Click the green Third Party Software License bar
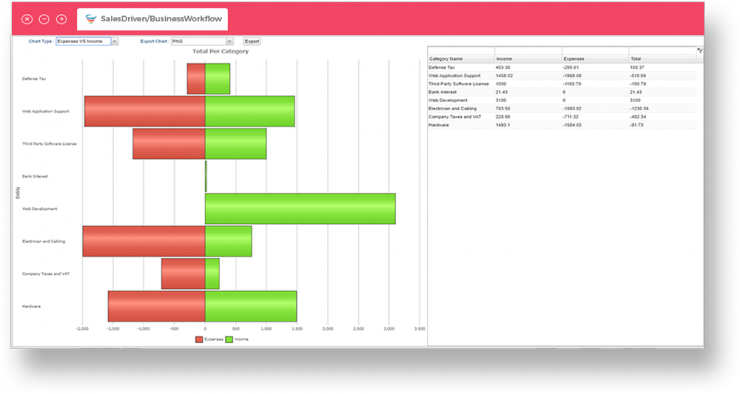This screenshot has height=394, width=740. (235, 143)
